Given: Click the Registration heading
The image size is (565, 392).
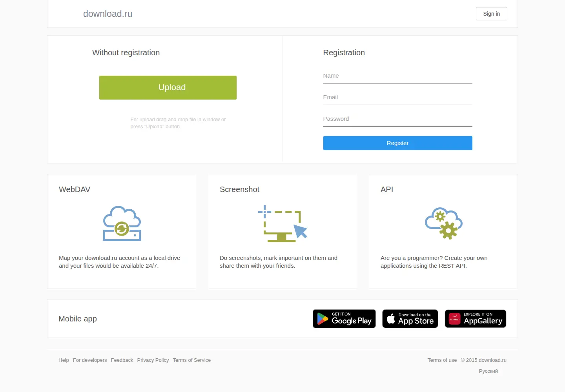Looking at the screenshot, I should point(344,53).
